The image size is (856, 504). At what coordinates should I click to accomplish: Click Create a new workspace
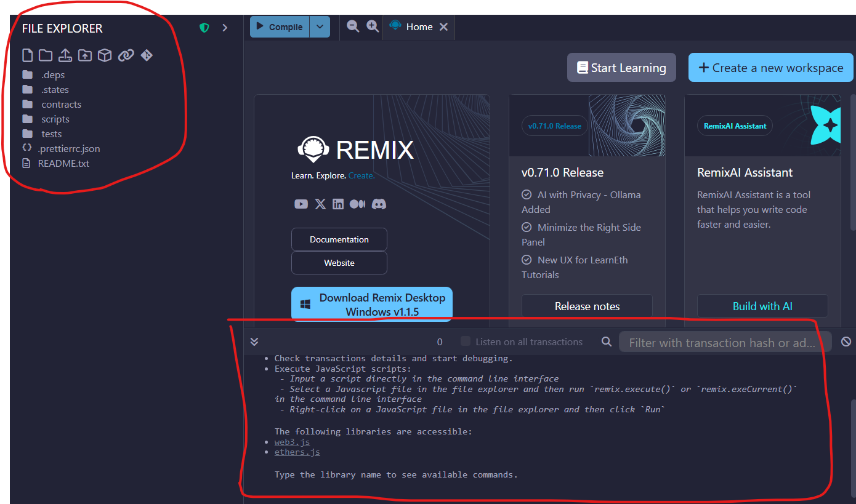point(770,68)
